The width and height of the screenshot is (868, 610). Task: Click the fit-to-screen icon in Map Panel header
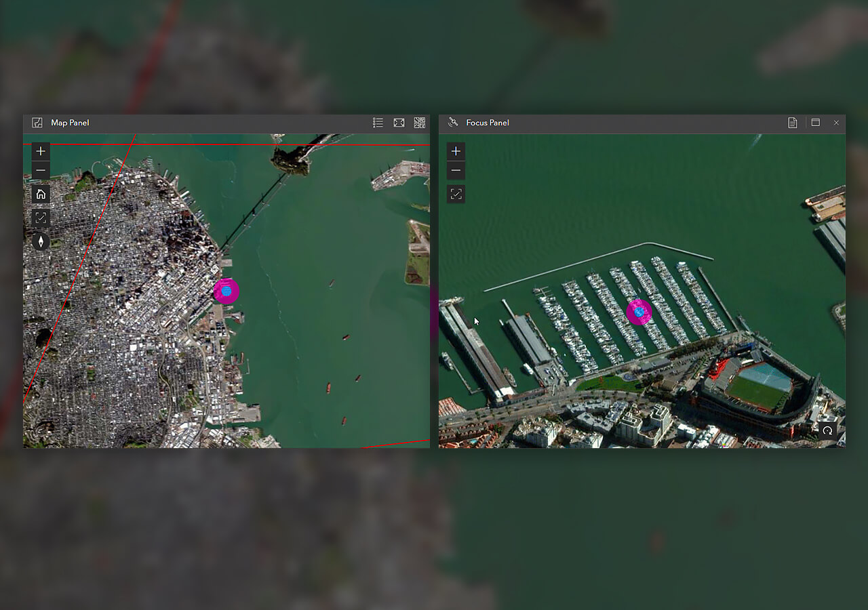click(x=399, y=123)
